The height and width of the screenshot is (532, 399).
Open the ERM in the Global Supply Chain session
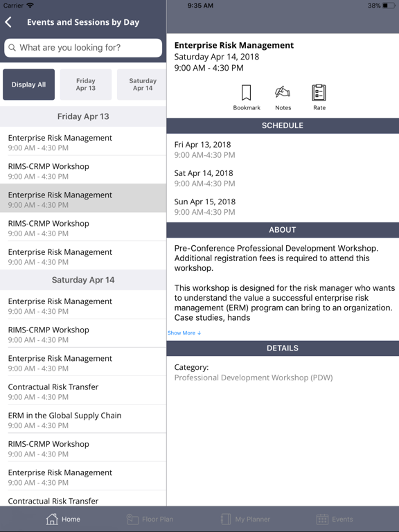83,420
